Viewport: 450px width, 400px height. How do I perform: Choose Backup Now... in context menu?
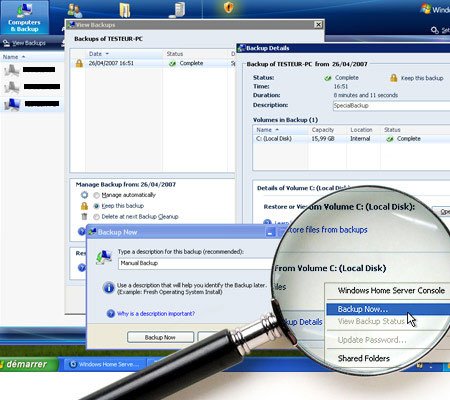388,309
